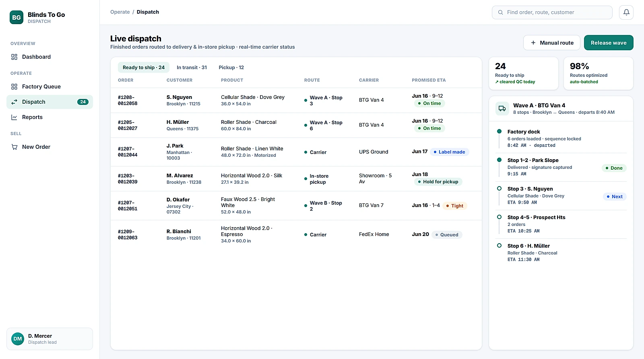This screenshot has width=644, height=359.
Task: Click the New Order cart icon
Action: coord(14,147)
